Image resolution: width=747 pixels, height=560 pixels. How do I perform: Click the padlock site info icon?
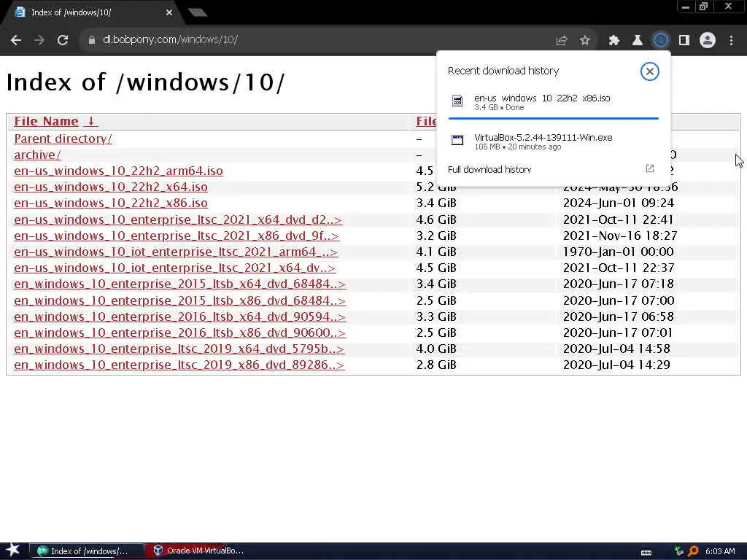pyautogui.click(x=91, y=40)
